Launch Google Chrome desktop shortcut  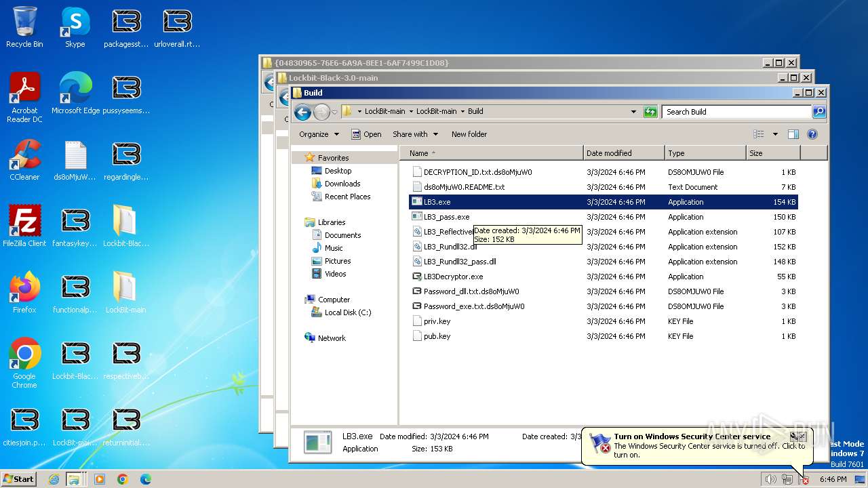pyautogui.click(x=24, y=363)
